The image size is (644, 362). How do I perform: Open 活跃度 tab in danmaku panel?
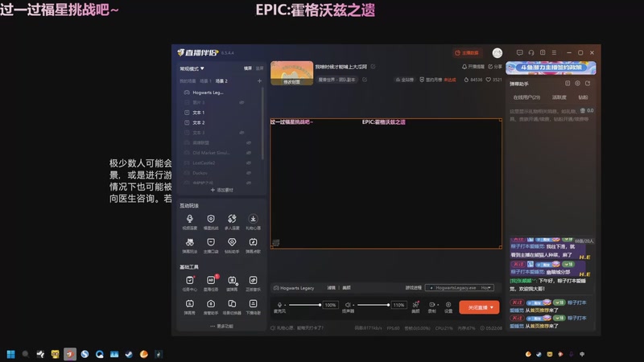[559, 97]
